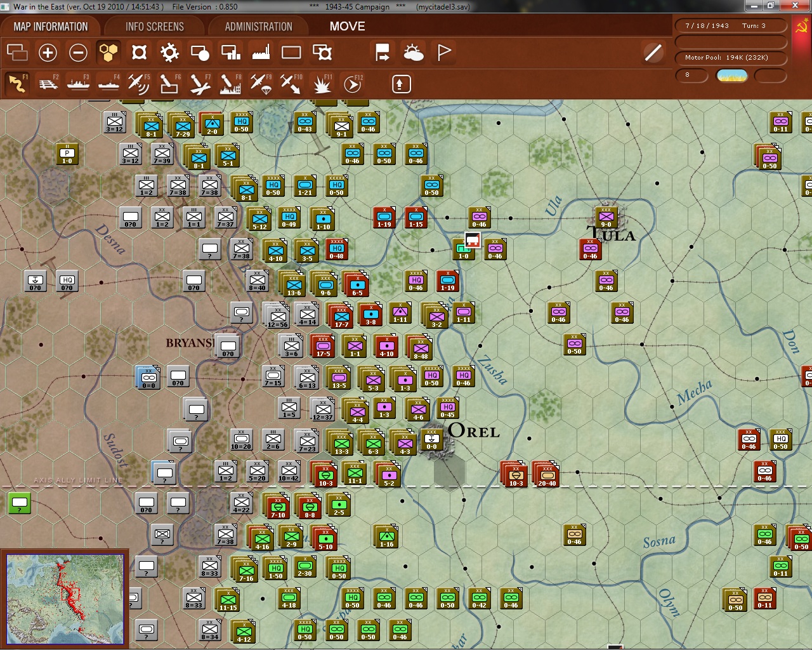This screenshot has height=650, width=812.
Task: Select the 13-6 unit counter
Action: (x=294, y=284)
